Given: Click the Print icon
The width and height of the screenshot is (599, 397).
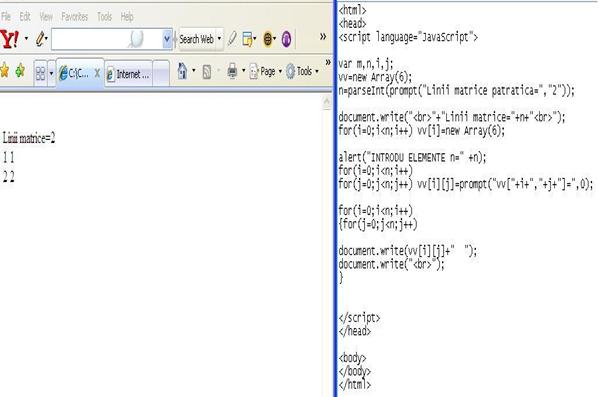Looking at the screenshot, I should tap(232, 71).
